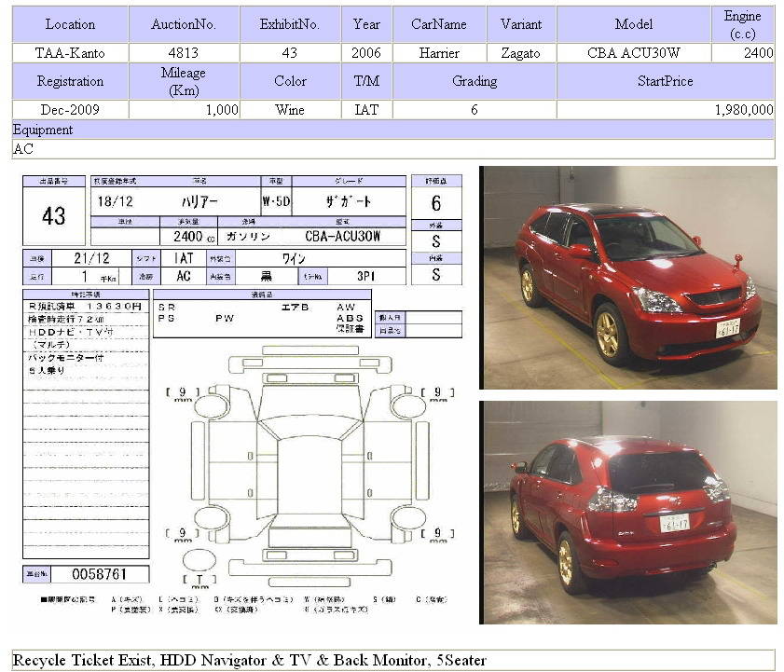
Task: Click the model 'CBA ACU30W' cell
Action: coord(634,53)
